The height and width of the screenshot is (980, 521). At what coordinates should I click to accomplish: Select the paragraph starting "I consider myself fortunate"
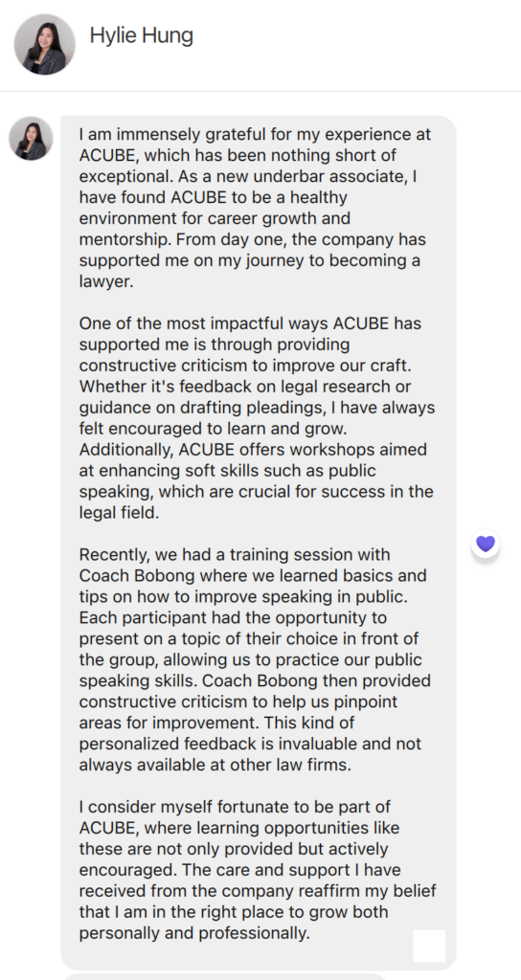tap(258, 869)
